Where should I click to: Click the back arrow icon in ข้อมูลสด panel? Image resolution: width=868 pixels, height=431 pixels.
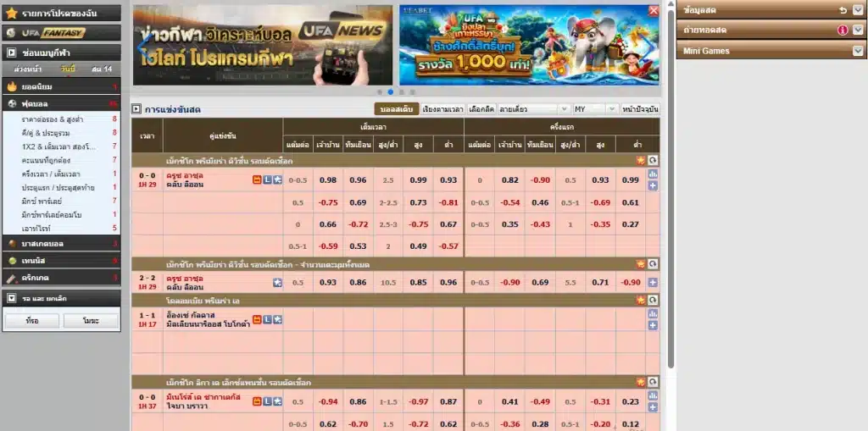click(x=843, y=9)
